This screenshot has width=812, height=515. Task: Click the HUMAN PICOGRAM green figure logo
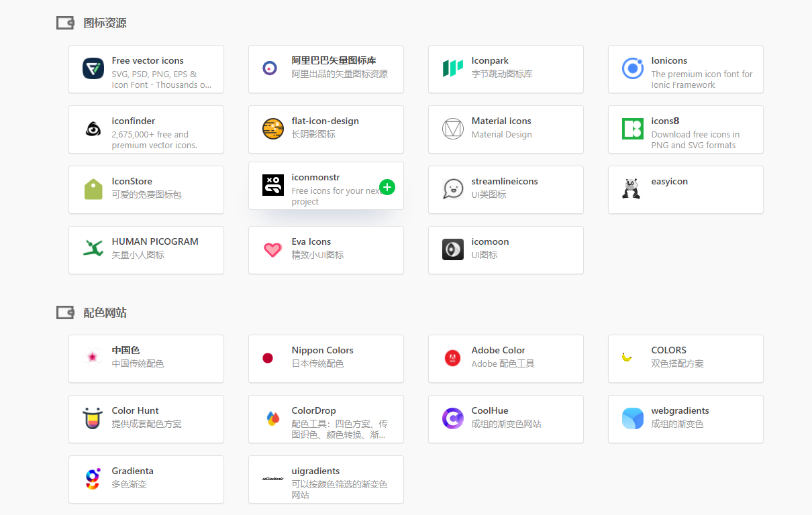pos(93,249)
